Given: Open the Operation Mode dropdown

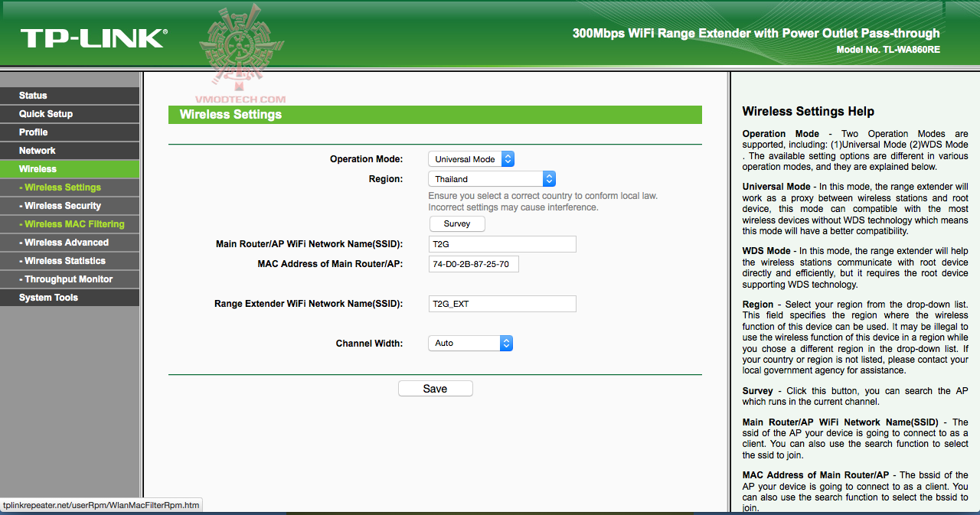Looking at the screenshot, I should point(471,159).
